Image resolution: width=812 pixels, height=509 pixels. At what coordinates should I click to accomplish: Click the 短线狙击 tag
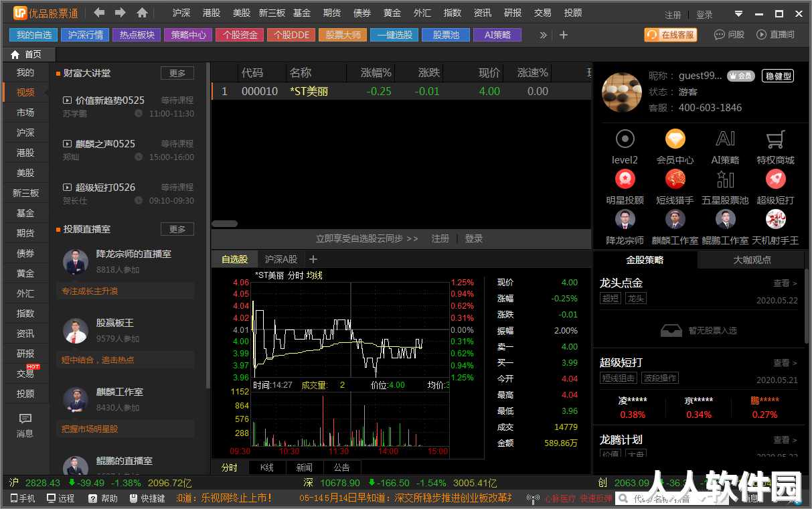coord(619,378)
